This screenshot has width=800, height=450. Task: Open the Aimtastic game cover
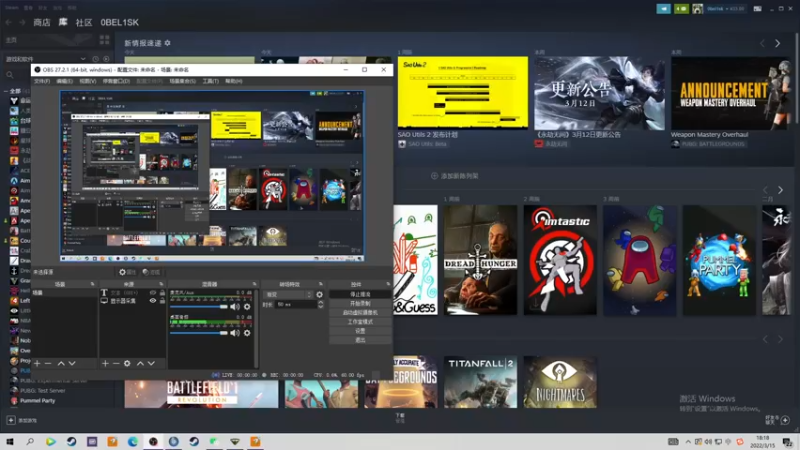[x=560, y=260]
